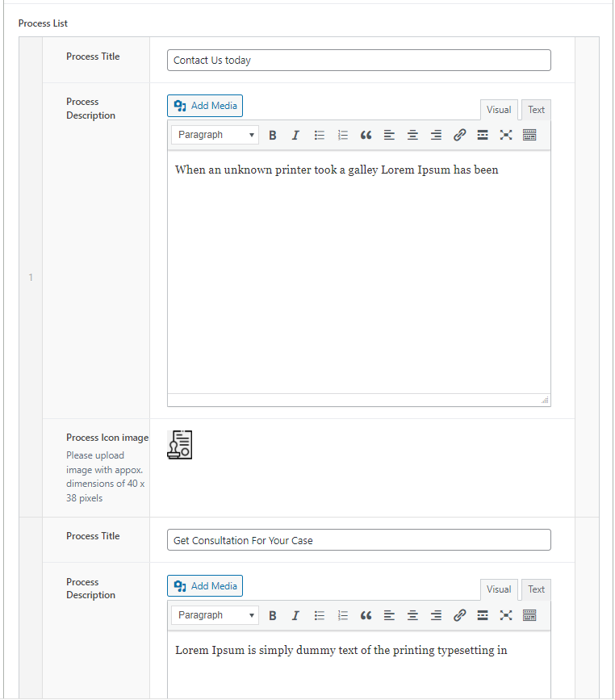Image resolution: width=615 pixels, height=700 pixels.
Task: Click the 'Contact Us today' title field
Action: (359, 61)
